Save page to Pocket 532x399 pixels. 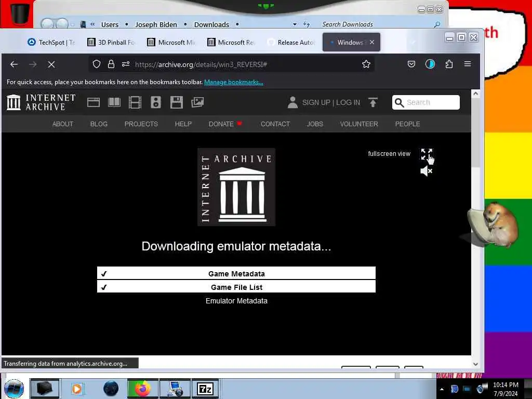[411, 64]
